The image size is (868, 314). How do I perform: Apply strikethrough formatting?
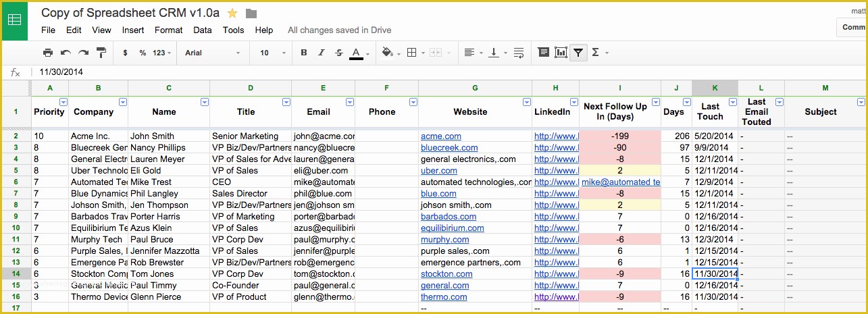click(x=339, y=53)
